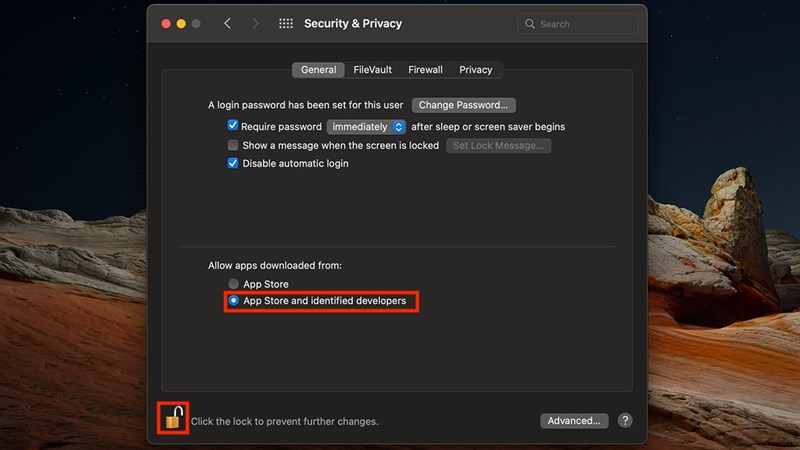800x450 pixels.
Task: Click the lock icon to prevent changes
Action: tap(173, 418)
